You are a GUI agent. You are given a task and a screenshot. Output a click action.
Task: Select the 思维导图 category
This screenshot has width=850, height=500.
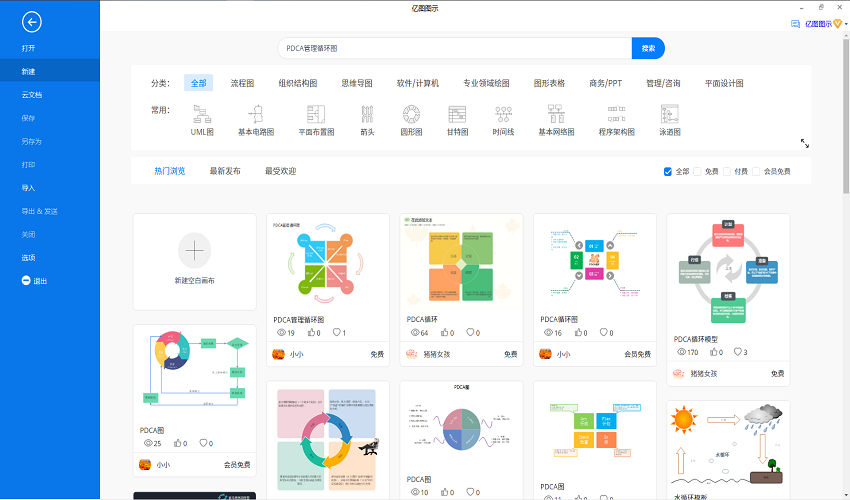[357, 83]
